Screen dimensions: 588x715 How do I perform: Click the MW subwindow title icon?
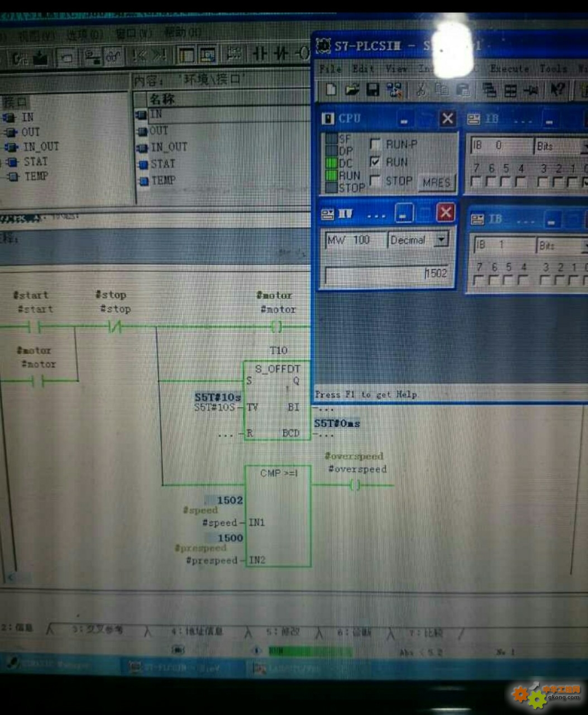(328, 214)
